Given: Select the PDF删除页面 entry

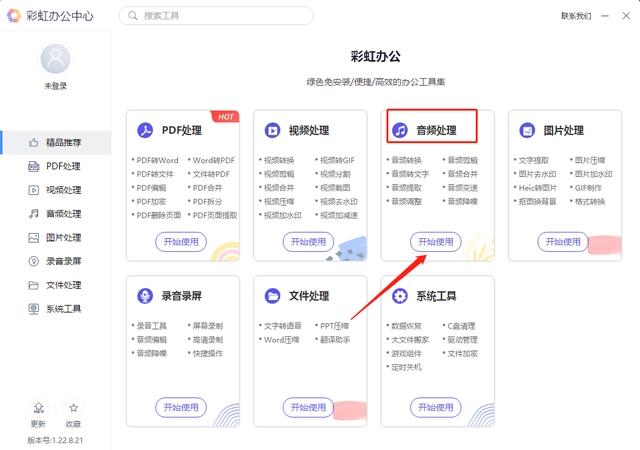Looking at the screenshot, I should click(x=158, y=215).
